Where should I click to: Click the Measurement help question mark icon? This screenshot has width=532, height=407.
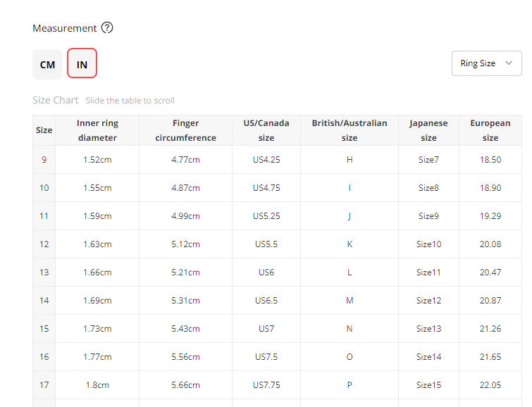(x=107, y=28)
